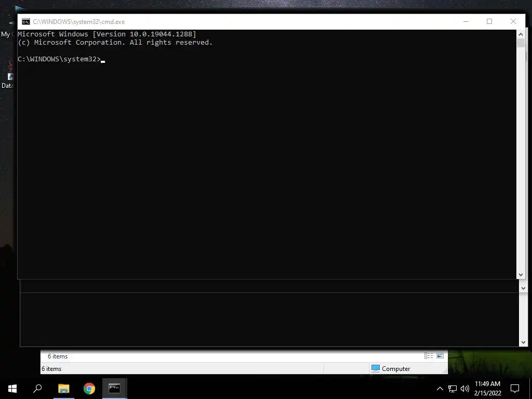Show hidden system tray icons
532x399 pixels.
440,389
